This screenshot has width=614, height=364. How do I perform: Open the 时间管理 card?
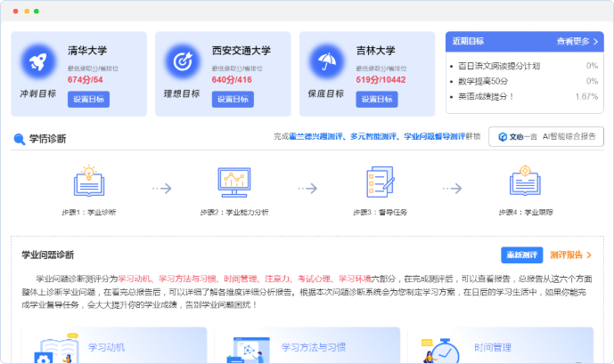coord(500,346)
